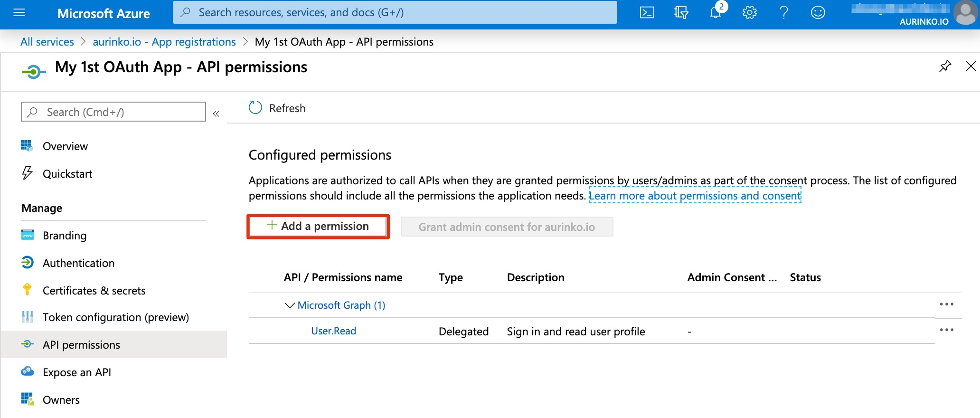Open the portal hamburger menu
The height and width of the screenshot is (418, 980).
pos(19,13)
